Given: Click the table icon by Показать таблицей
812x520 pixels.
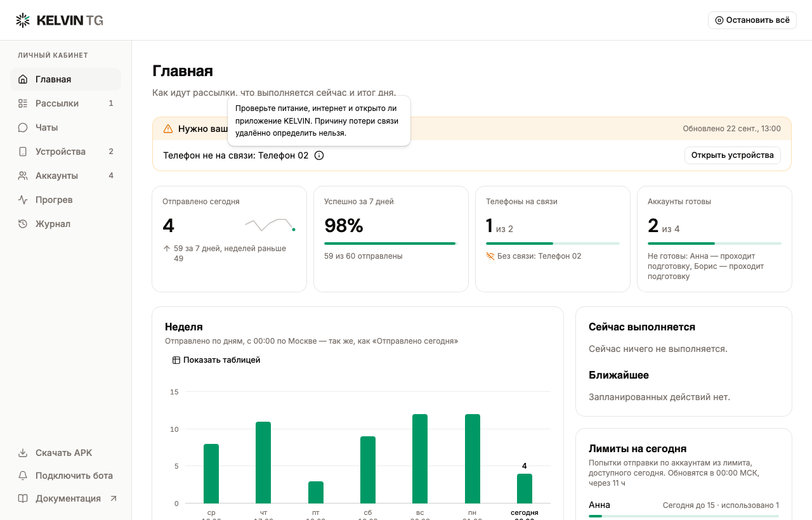Looking at the screenshot, I should [176, 360].
